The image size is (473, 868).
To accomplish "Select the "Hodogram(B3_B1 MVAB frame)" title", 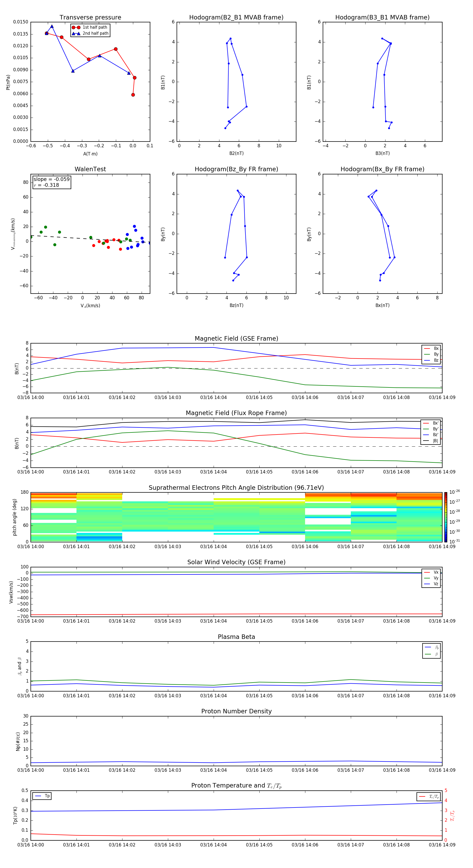I will tap(382, 18).
